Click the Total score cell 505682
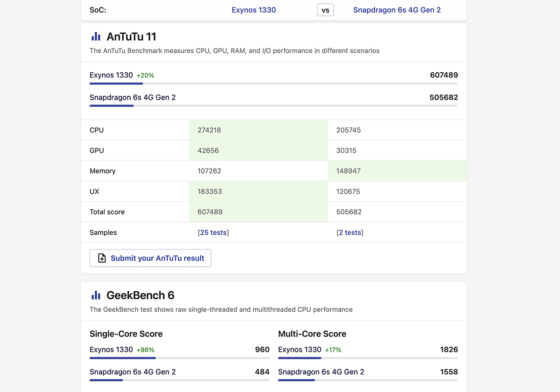 click(349, 212)
